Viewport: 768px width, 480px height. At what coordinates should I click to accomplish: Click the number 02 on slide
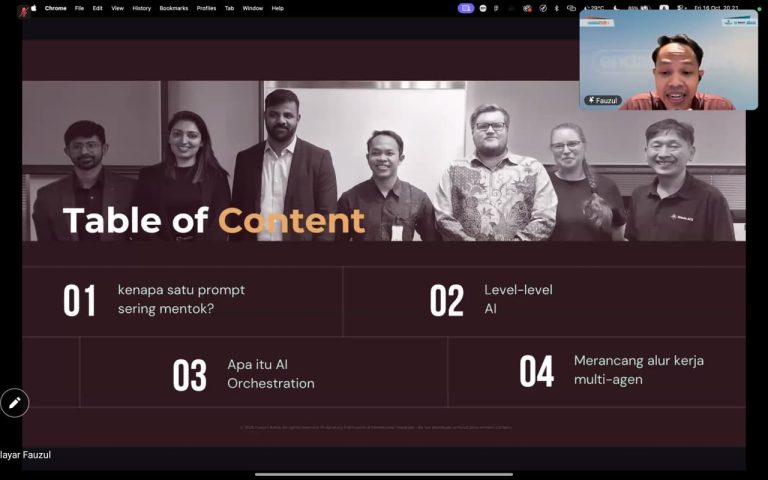[447, 301]
